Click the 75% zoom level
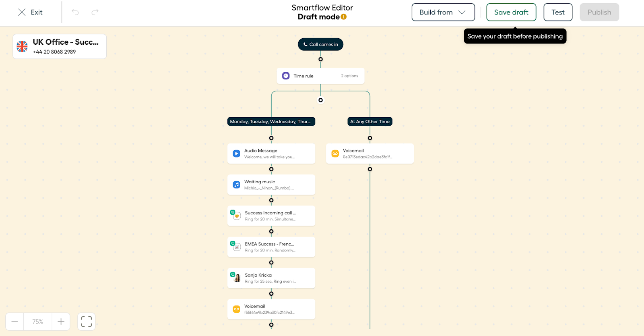644x336 pixels. (38, 321)
